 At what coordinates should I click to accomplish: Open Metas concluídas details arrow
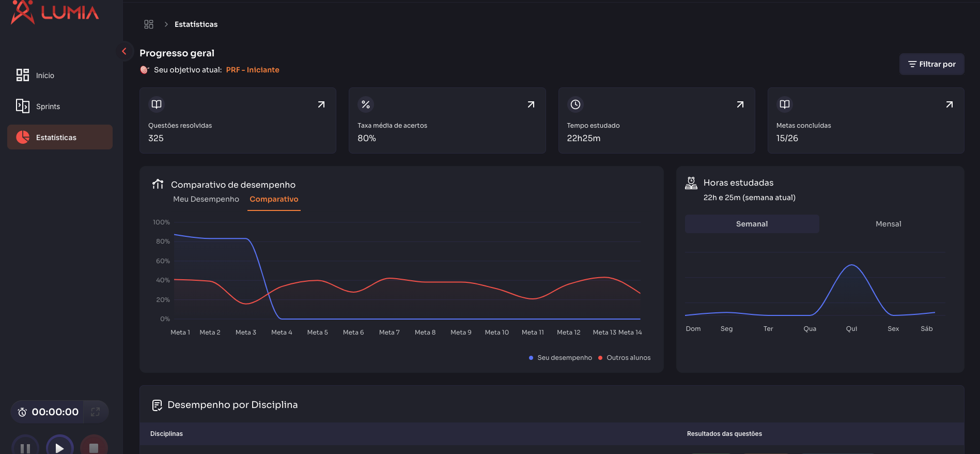click(x=949, y=104)
